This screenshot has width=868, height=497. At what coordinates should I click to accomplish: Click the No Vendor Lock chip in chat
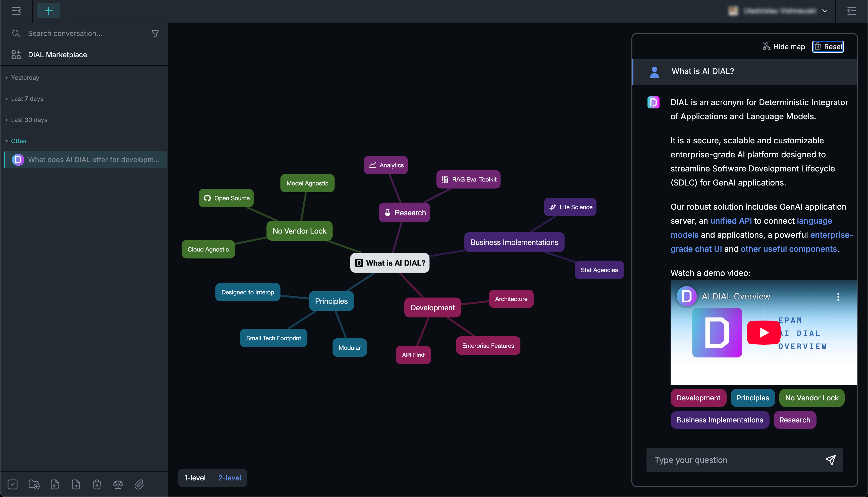tap(812, 398)
